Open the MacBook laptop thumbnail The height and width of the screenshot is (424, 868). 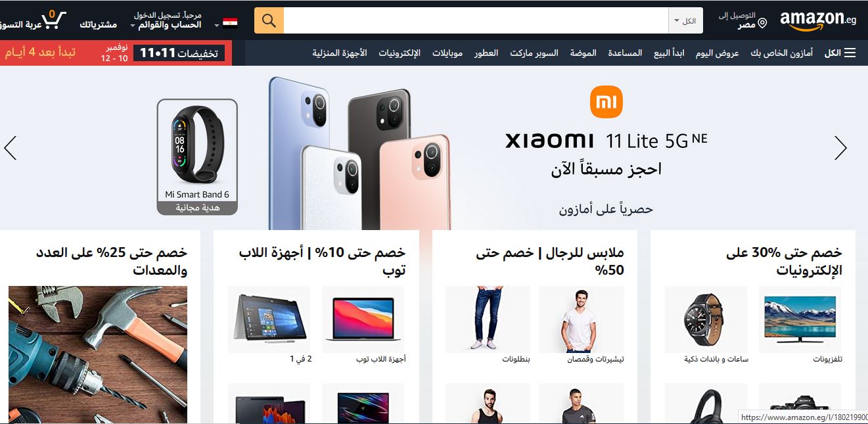tap(363, 319)
